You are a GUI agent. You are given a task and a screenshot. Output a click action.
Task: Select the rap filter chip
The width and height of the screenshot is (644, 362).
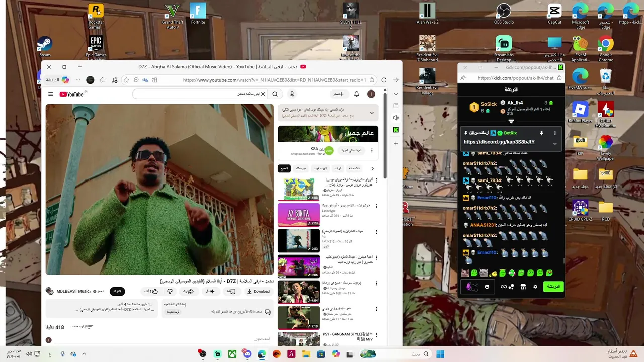338,168
